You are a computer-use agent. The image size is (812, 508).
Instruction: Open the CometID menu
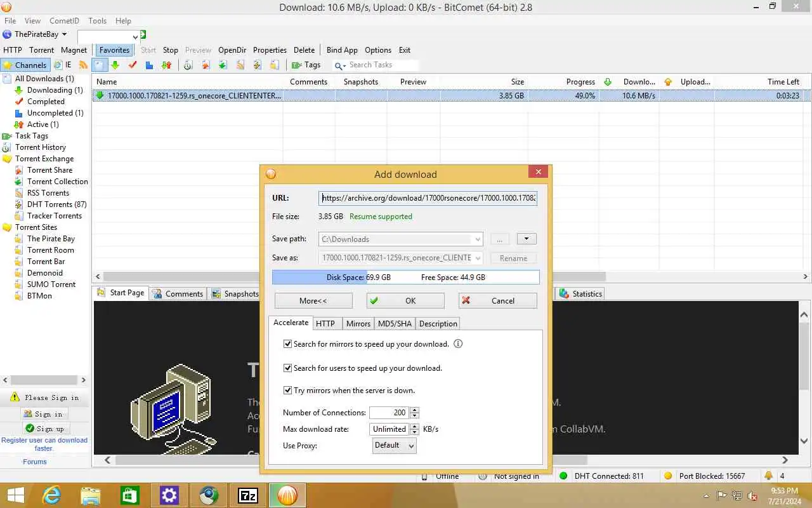click(x=64, y=21)
